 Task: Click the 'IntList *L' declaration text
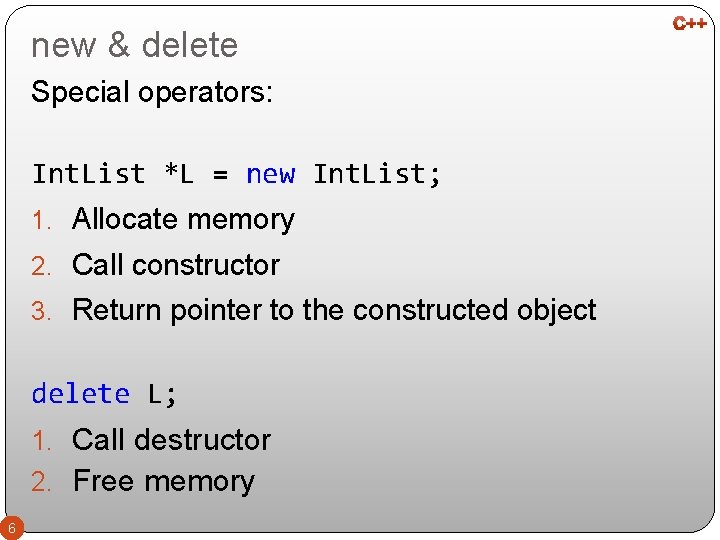point(112,174)
